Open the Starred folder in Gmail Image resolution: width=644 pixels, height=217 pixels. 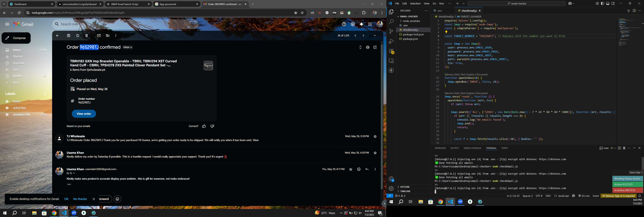point(18,57)
